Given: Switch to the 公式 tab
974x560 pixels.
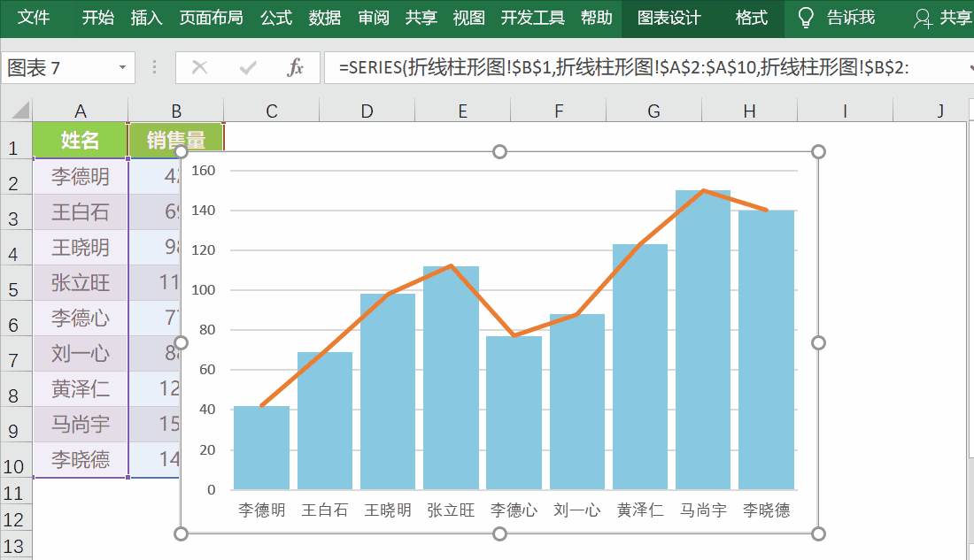Looking at the screenshot, I should point(276,18).
